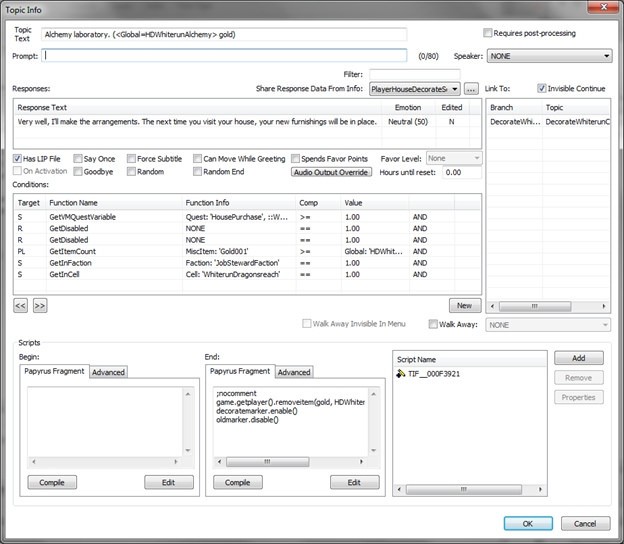Click the ellipsis button beside Share Response Data
This screenshot has height=544, width=624.
[x=471, y=89]
